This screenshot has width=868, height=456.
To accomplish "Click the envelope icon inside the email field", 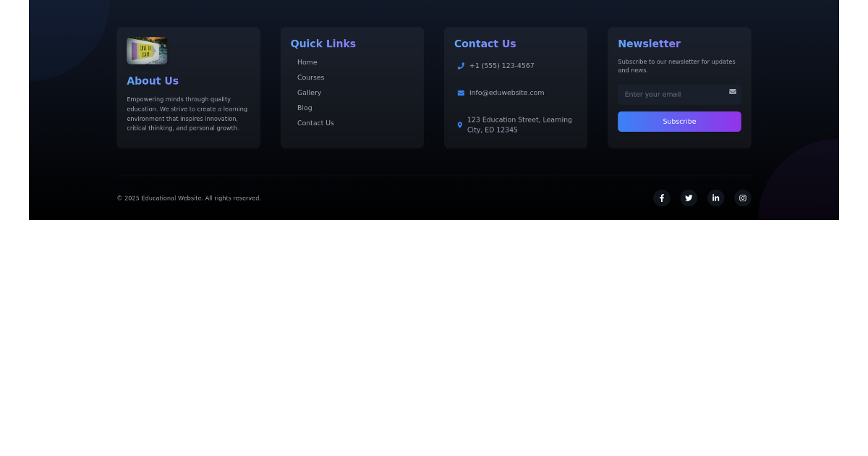I will pos(731,92).
